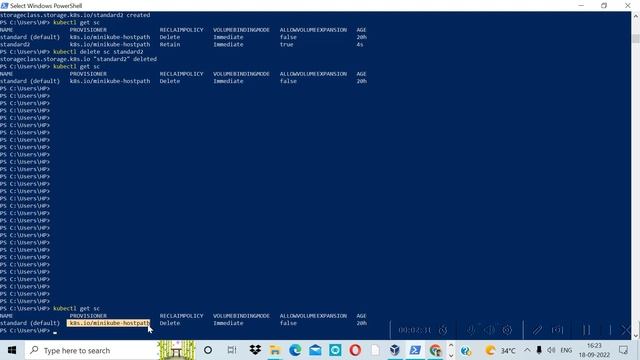Toggle the recorder system sound
The height and width of the screenshot is (360, 640).
point(489,330)
